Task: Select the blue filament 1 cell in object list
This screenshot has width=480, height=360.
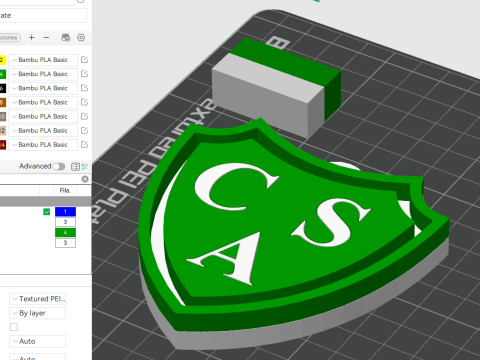Action: (x=65, y=212)
